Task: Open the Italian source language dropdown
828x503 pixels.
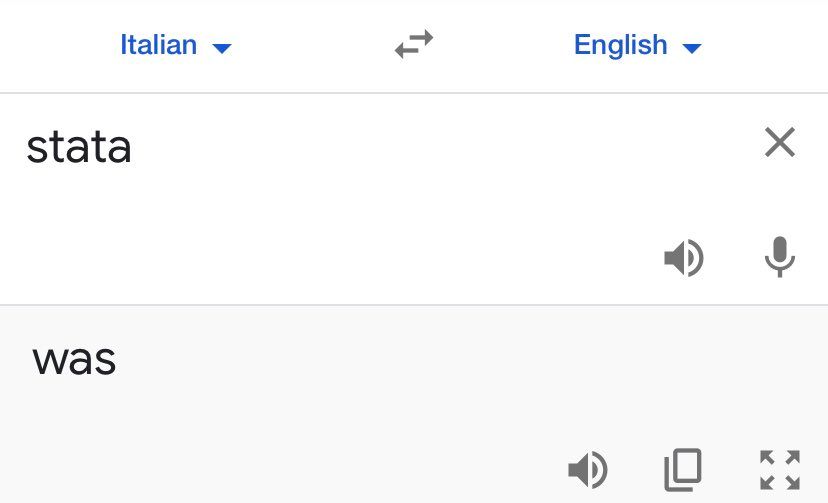Action: click(x=175, y=45)
